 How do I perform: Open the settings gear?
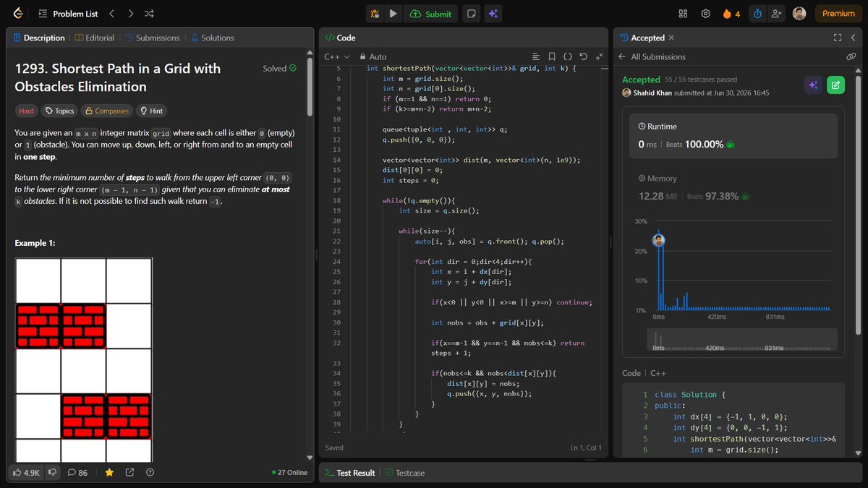705,13
